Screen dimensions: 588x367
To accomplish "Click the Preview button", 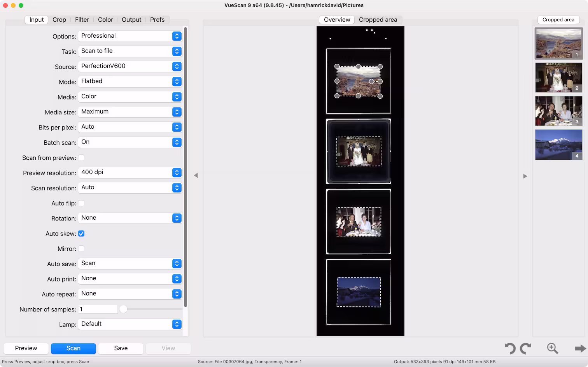I will [x=26, y=348].
